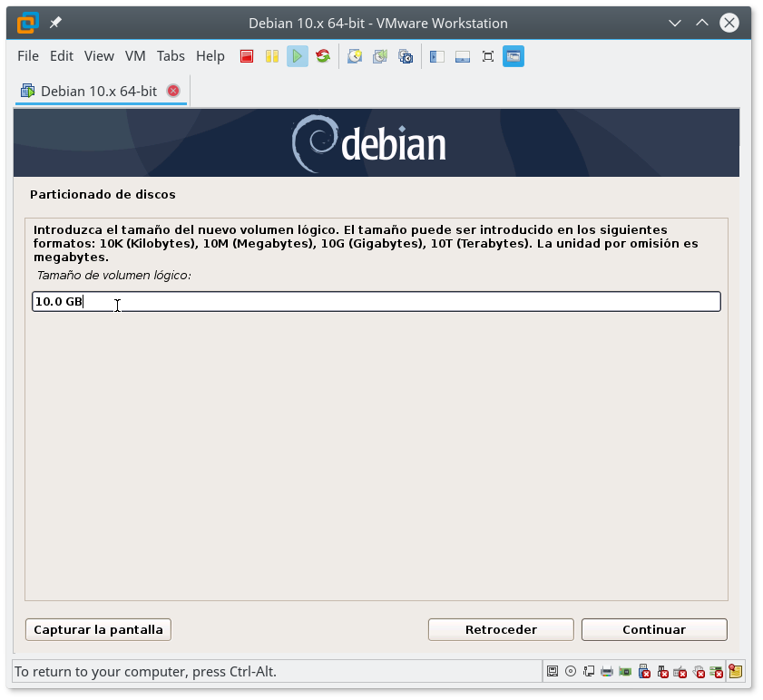
Task: Click the Retroceder button
Action: (501, 630)
